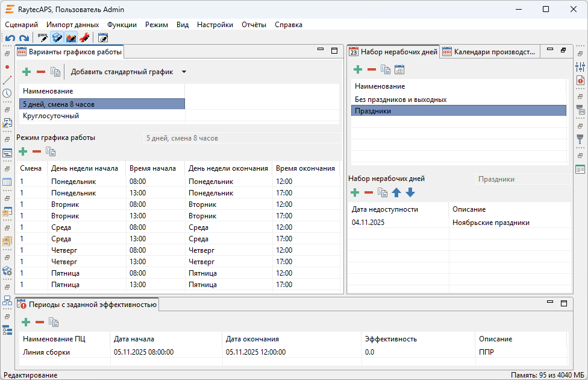Add an unavailability date to Праздники
This screenshot has height=380, width=588.
pos(355,192)
